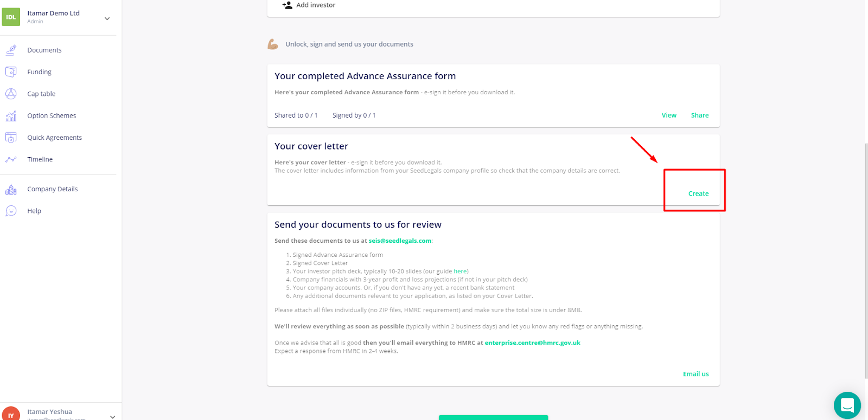View the completed Advance Assurance form

tap(669, 115)
